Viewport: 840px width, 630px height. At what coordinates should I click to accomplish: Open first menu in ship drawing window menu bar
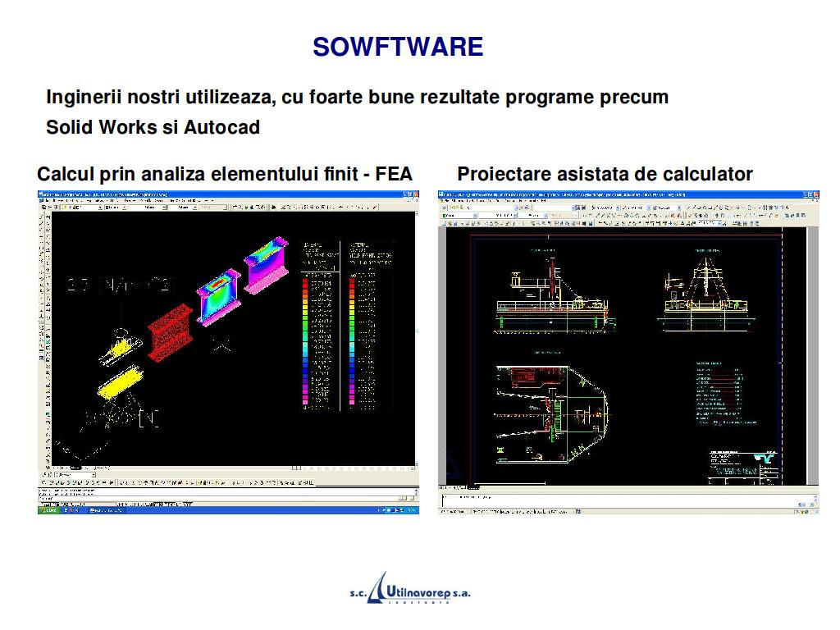(445, 202)
